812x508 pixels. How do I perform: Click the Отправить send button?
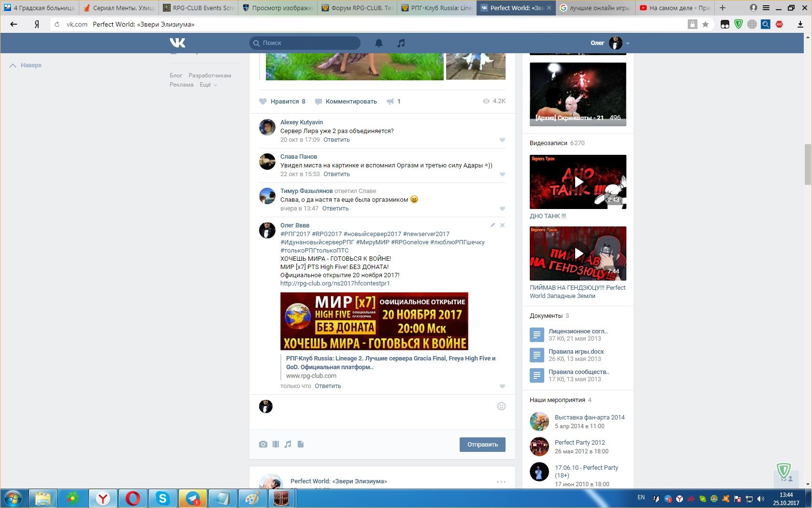point(482,445)
